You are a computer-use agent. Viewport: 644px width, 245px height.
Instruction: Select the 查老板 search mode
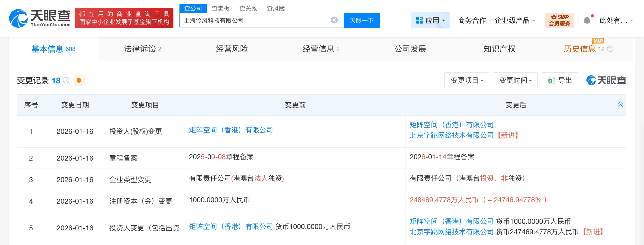coord(221,8)
